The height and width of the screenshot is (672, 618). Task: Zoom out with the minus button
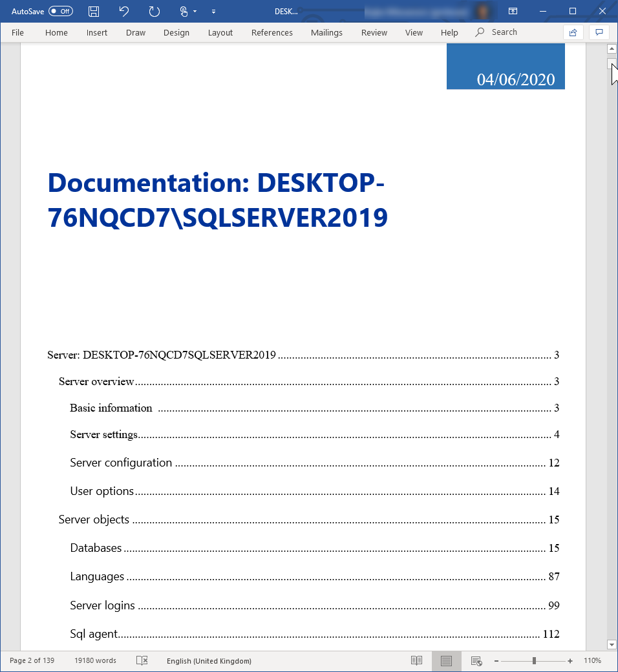(496, 661)
